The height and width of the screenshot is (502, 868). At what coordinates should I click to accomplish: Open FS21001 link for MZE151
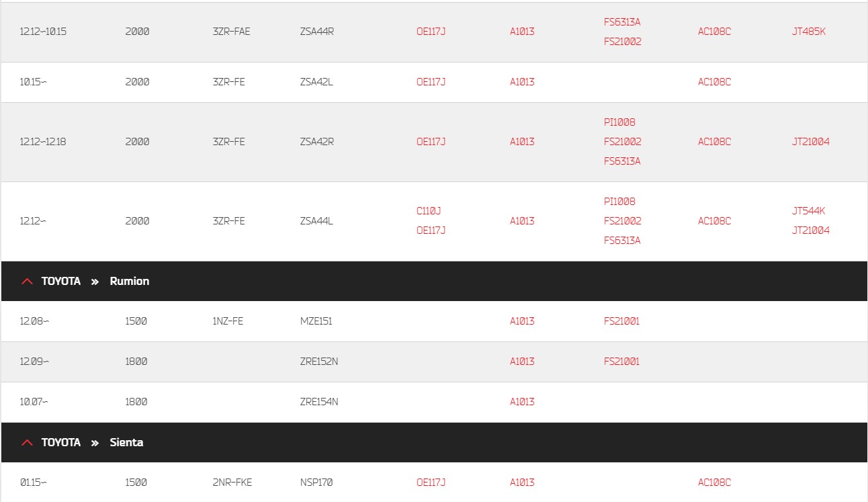pyautogui.click(x=621, y=321)
